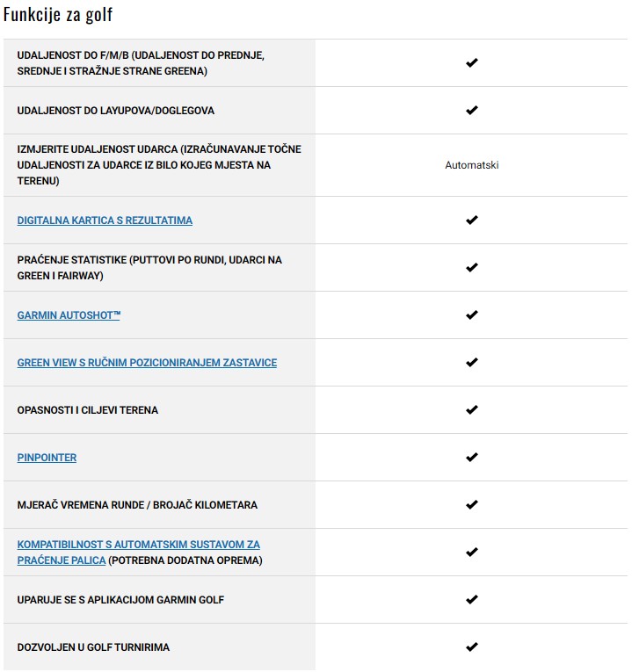The height and width of the screenshot is (672, 632).
Task: Click the Funkcije za golf heading
Action: click(58, 15)
